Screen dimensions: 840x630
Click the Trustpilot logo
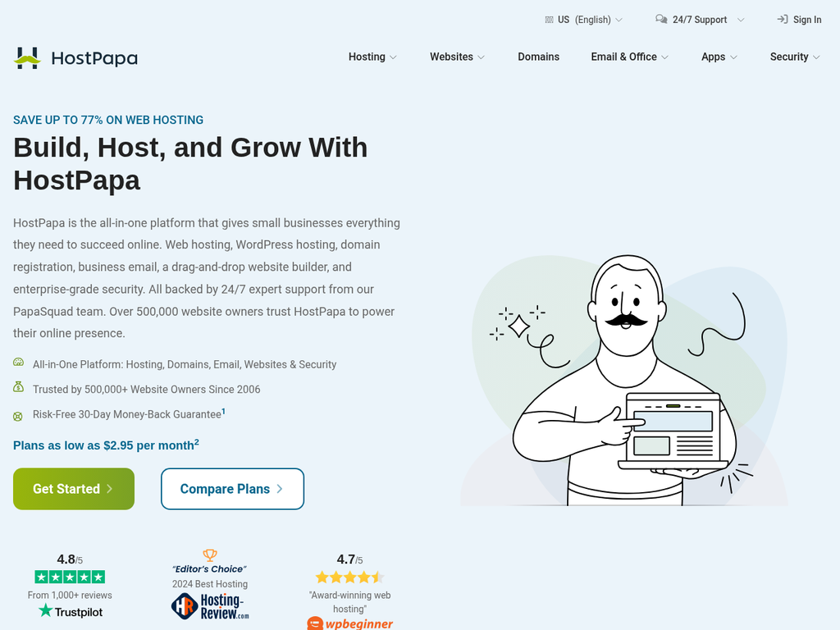(71, 611)
